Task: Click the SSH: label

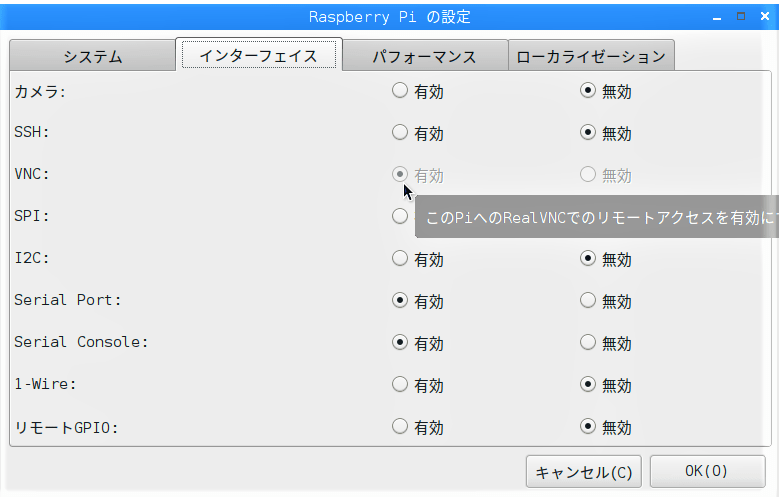Action: 32,132
